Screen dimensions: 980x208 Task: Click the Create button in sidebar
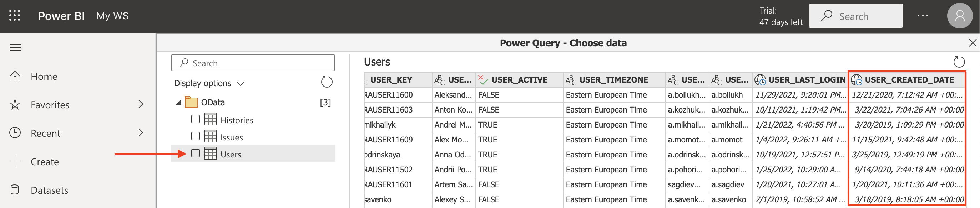[45, 162]
